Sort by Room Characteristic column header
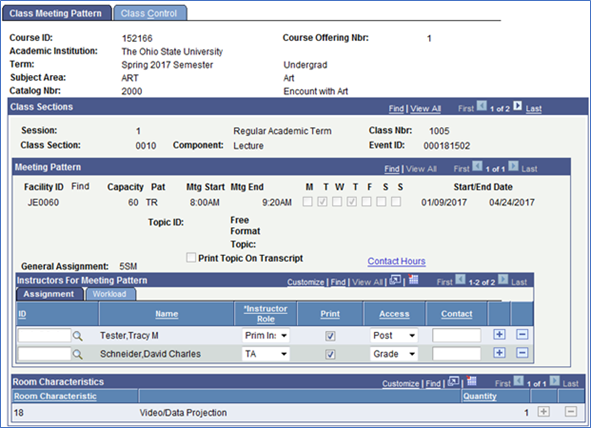591x428 pixels. (55, 396)
